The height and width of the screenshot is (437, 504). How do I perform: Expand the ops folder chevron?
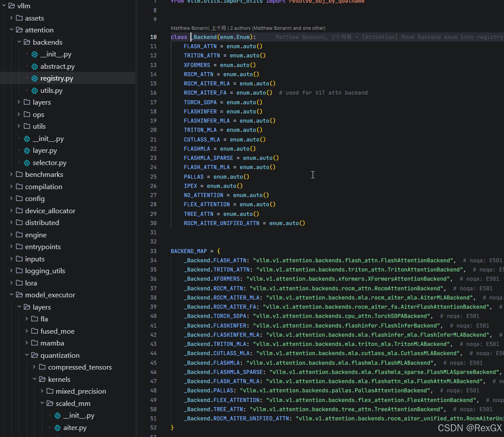[19, 114]
